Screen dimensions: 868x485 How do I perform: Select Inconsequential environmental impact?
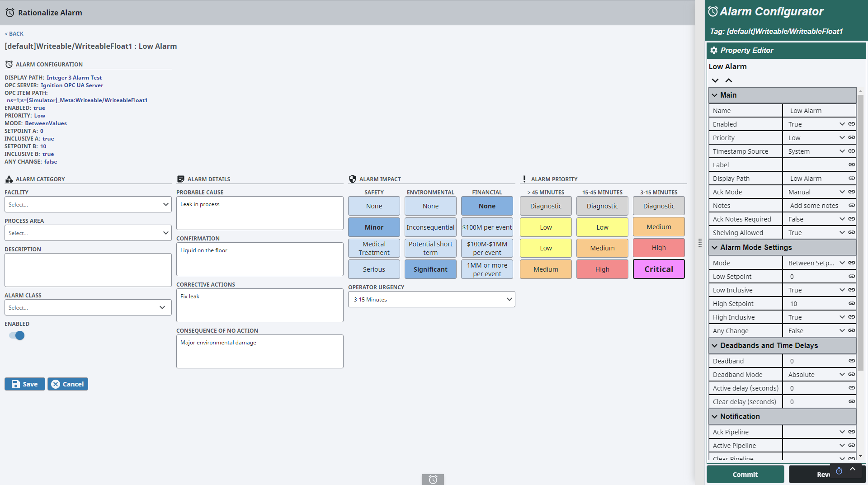click(430, 227)
